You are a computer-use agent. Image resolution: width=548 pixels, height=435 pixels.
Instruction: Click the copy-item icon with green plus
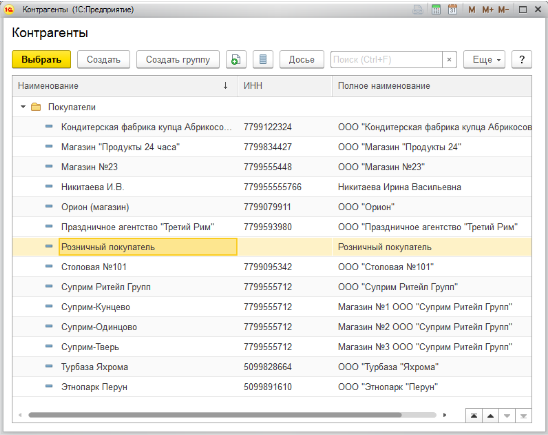(x=236, y=59)
